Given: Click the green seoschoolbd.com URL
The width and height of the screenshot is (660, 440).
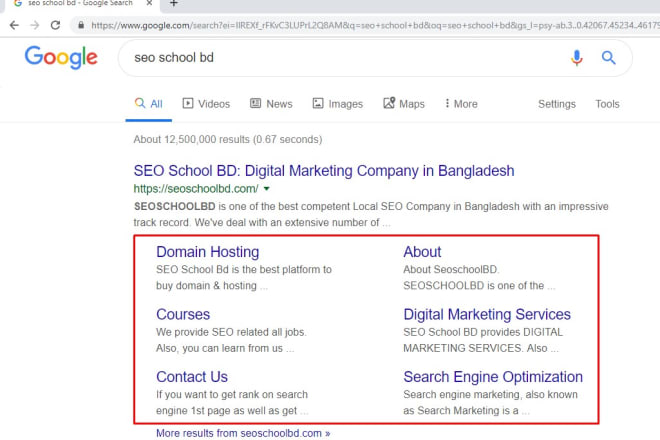Looking at the screenshot, I should [x=196, y=189].
